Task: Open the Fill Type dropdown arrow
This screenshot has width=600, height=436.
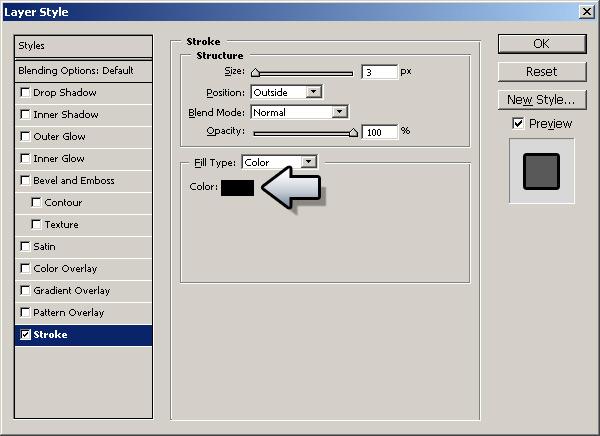Action: pyautogui.click(x=309, y=162)
